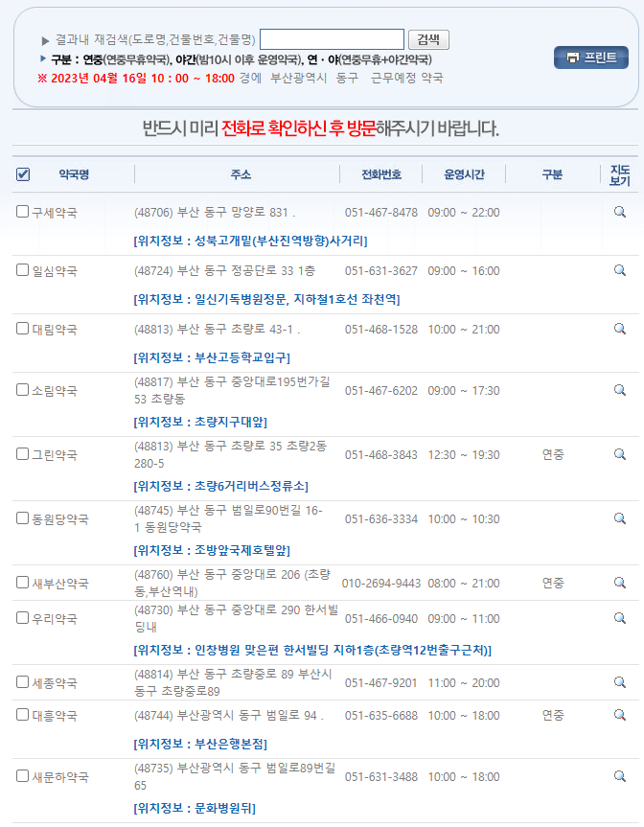Click the 검색 search button
The image size is (644, 827).
[428, 39]
